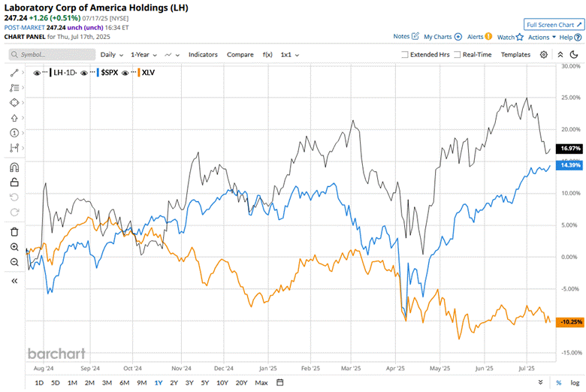The image size is (586, 392).
Task: Click the undo arrow icon
Action: (14, 198)
